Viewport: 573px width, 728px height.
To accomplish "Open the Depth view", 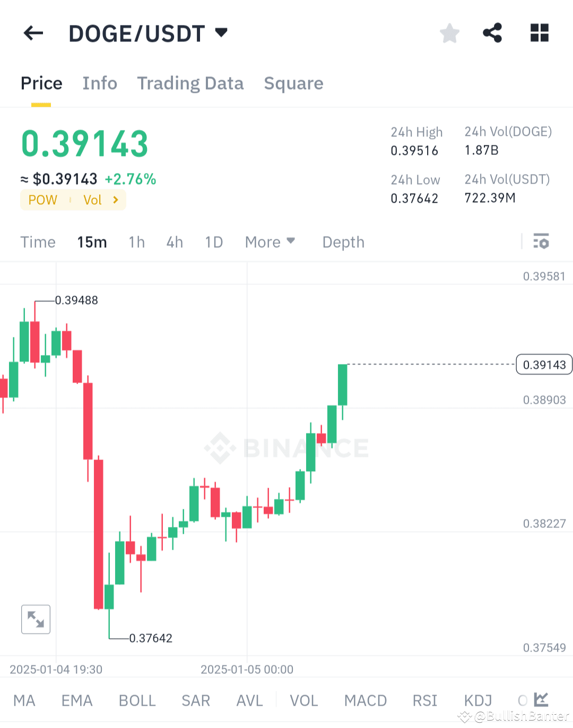I will [343, 242].
